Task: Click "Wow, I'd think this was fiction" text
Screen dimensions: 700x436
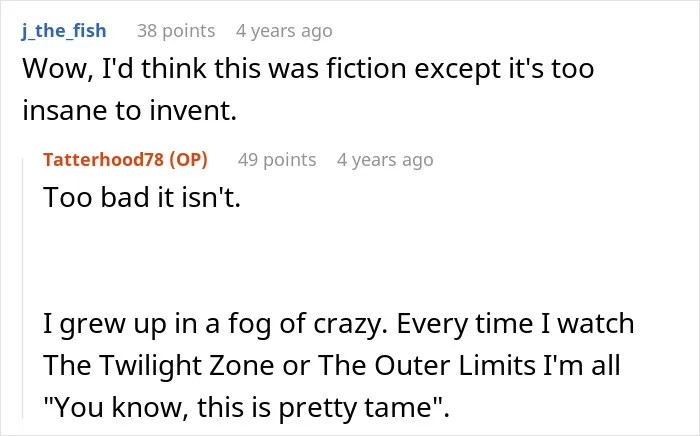Action: click(x=214, y=69)
